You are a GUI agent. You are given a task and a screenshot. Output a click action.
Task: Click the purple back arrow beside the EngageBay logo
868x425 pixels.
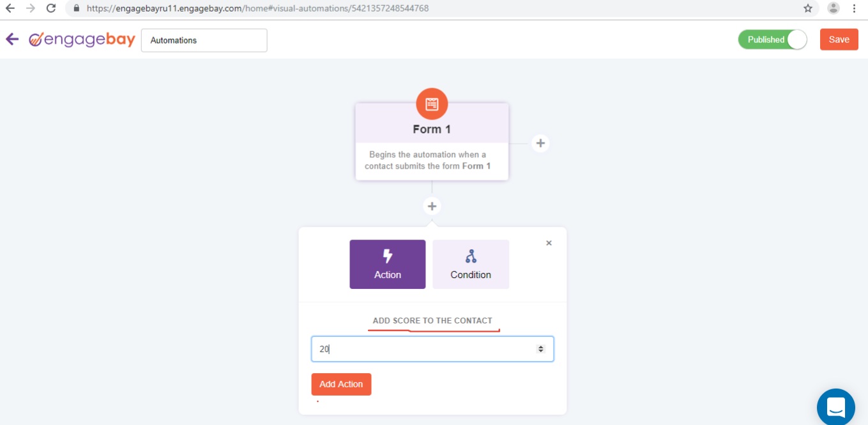(x=12, y=40)
